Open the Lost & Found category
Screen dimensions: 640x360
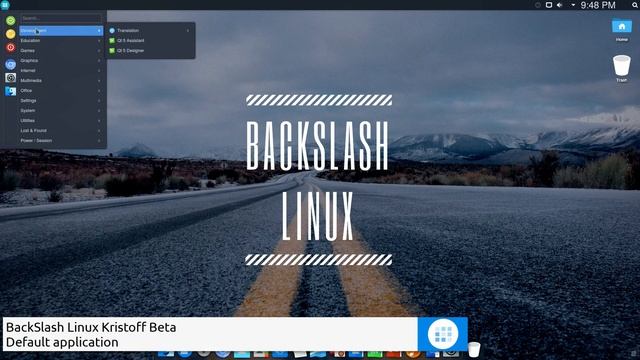[x=61, y=131]
